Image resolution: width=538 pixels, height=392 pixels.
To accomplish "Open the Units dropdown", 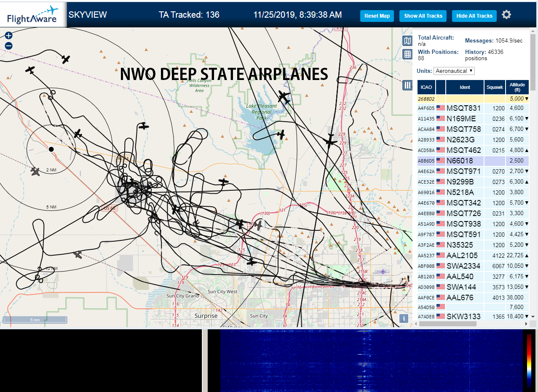I will coord(454,71).
